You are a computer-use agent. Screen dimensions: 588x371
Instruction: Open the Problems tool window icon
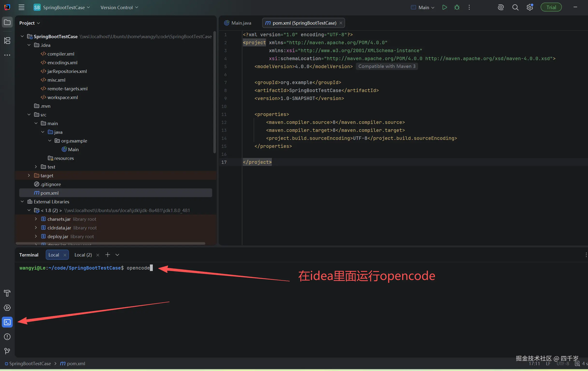click(x=7, y=337)
